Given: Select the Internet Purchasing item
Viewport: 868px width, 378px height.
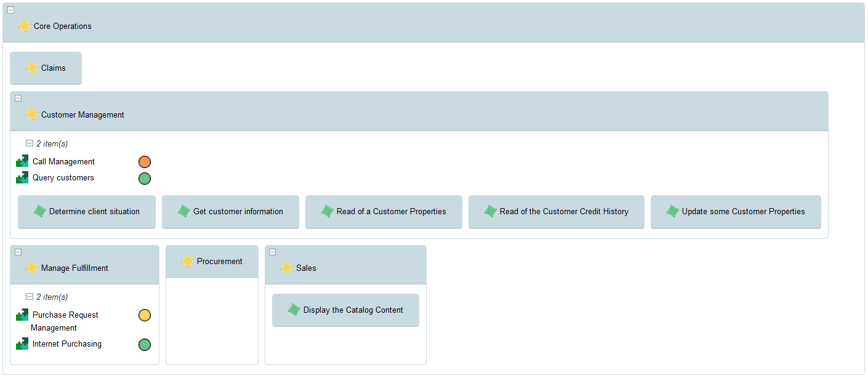Looking at the screenshot, I should coord(67,344).
